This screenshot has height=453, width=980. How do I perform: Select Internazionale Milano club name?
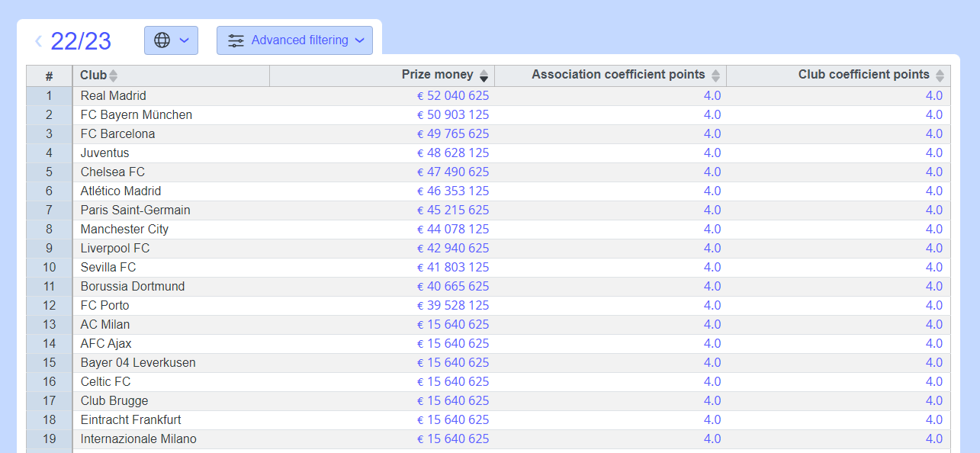(x=138, y=439)
